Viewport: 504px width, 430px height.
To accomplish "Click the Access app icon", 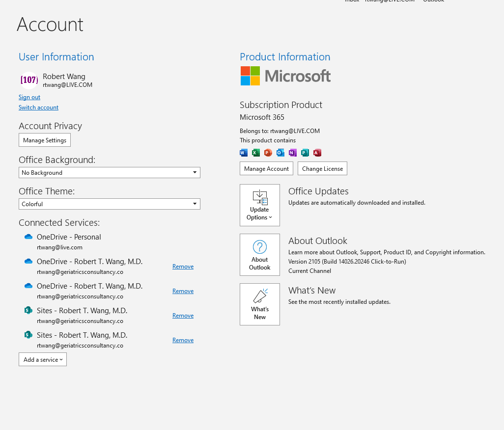I will [317, 153].
